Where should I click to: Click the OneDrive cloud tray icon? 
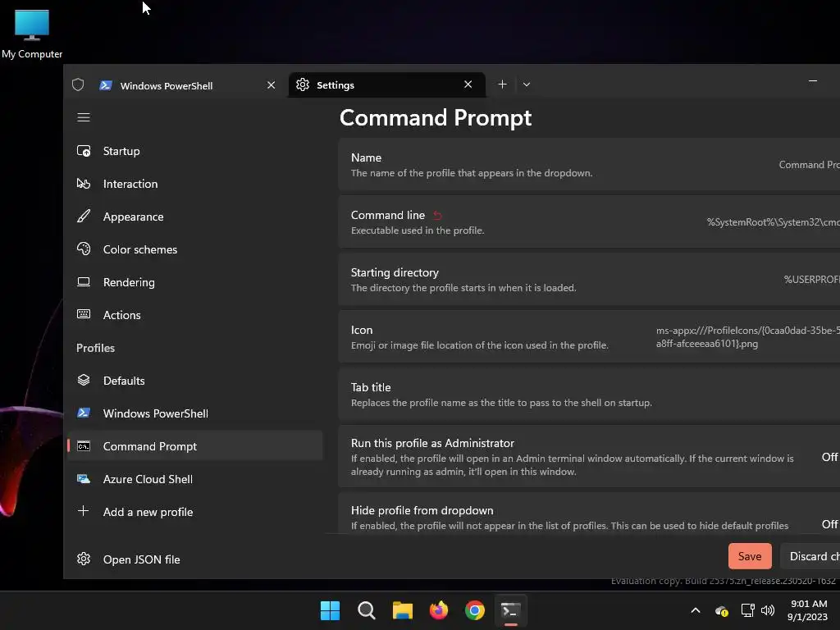[722, 610]
